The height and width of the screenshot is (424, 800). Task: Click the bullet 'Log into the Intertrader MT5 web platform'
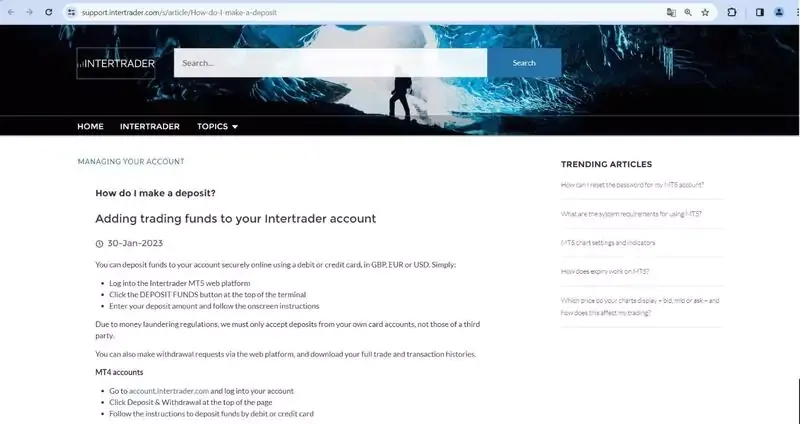point(180,283)
